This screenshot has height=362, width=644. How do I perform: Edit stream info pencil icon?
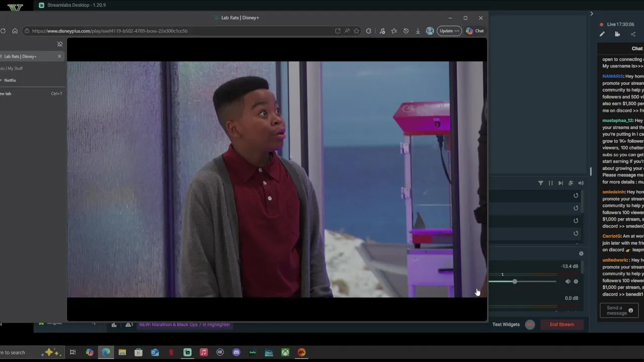pyautogui.click(x=602, y=34)
